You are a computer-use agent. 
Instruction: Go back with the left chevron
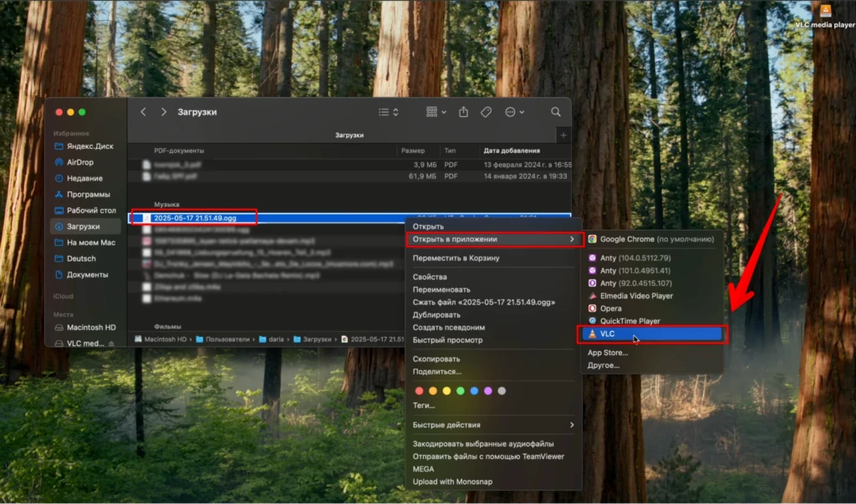coord(143,112)
